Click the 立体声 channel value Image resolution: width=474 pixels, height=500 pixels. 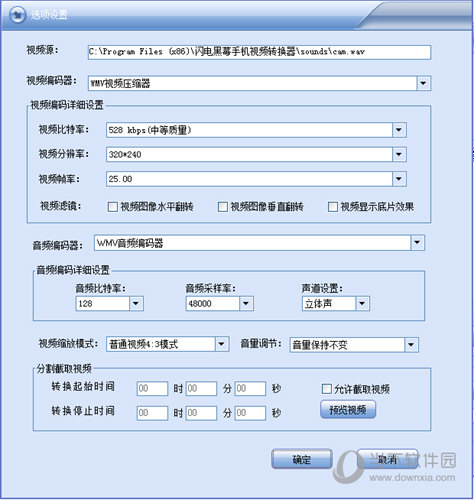(x=318, y=304)
